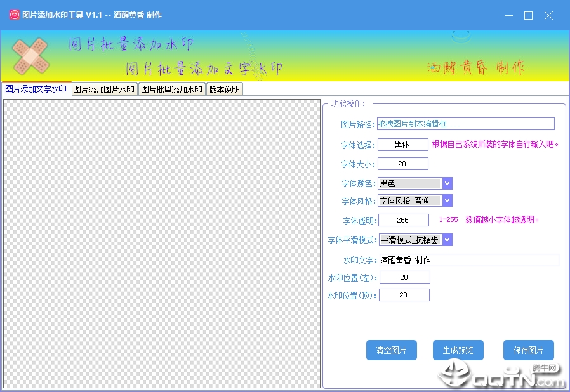Click the 字体透明 value field
The image size is (570, 392).
tap(402, 220)
